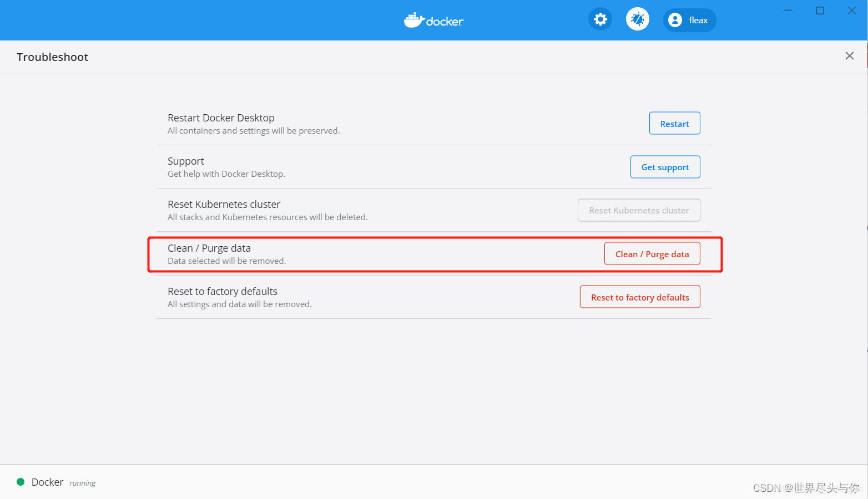Click the green Docker running status dot
This screenshot has height=499, width=868.
click(x=21, y=482)
